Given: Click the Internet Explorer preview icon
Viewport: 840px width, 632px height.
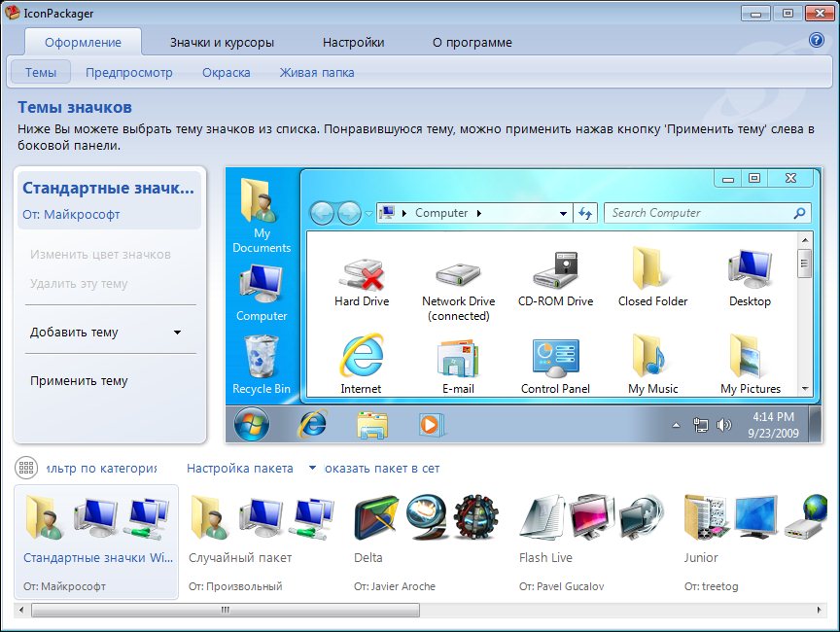Looking at the screenshot, I should (x=361, y=357).
